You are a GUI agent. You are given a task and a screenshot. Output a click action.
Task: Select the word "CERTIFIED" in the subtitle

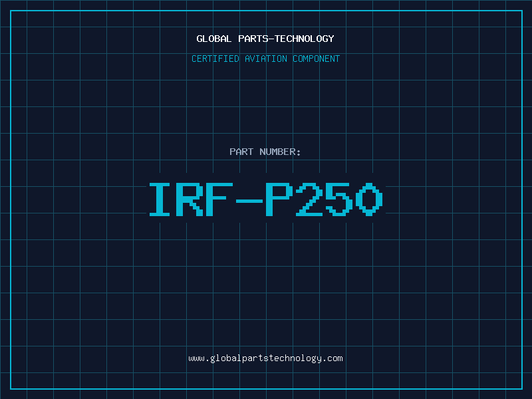216,59
